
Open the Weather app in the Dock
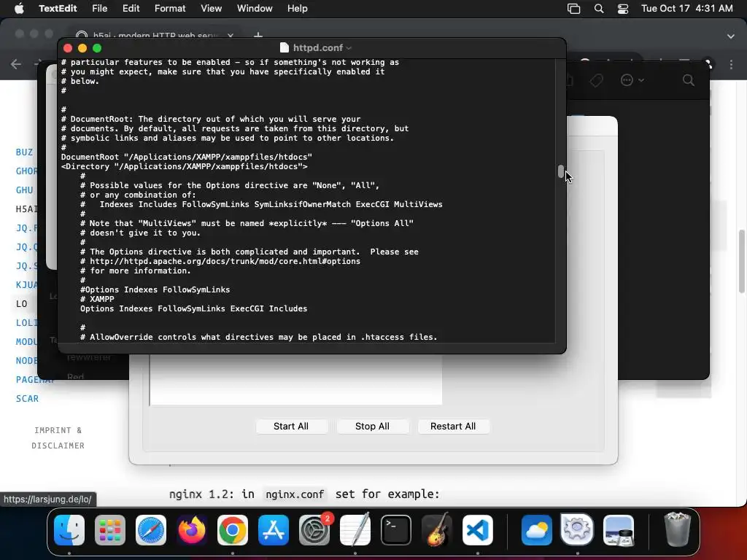coord(536,530)
